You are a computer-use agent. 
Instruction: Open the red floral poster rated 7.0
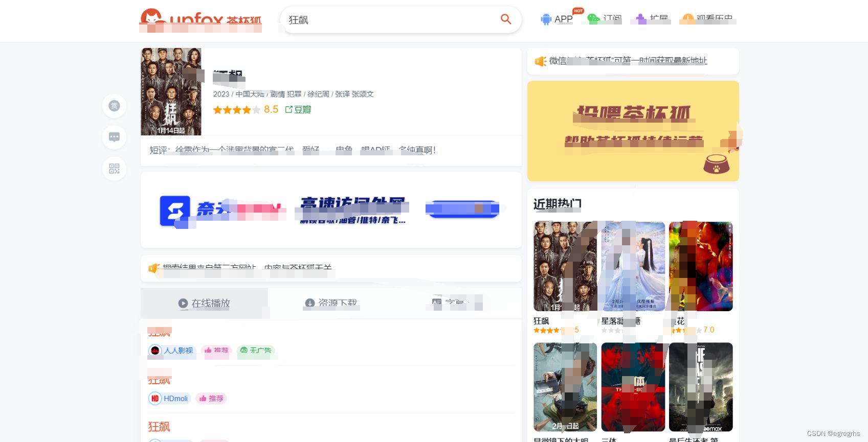coord(701,266)
